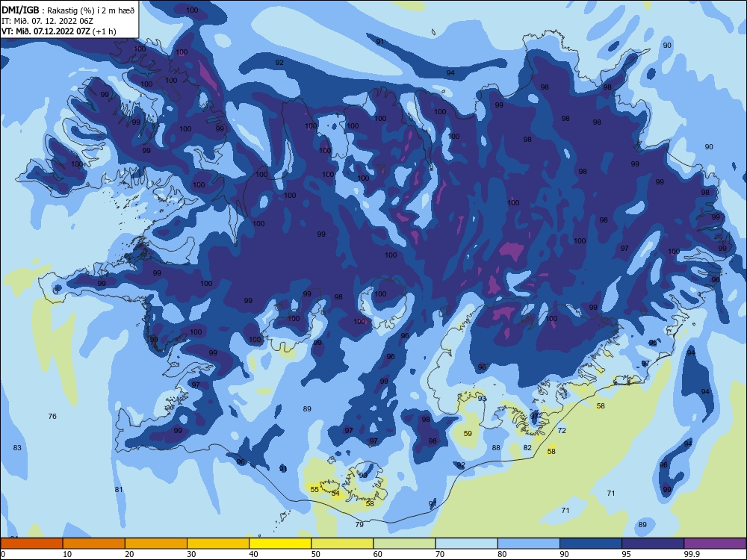Click the humidity value '72' on the southeast coast
This screenshot has height=560, width=747.
tap(562, 431)
